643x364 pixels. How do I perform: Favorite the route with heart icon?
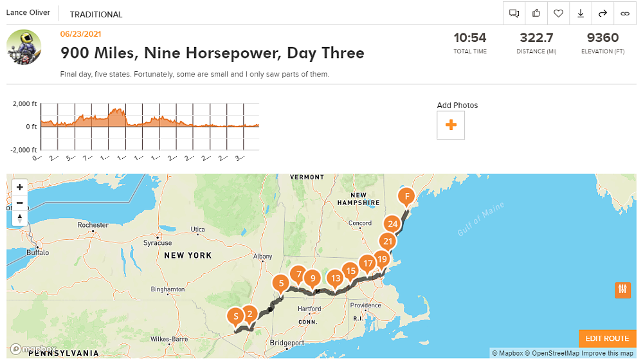click(x=559, y=14)
